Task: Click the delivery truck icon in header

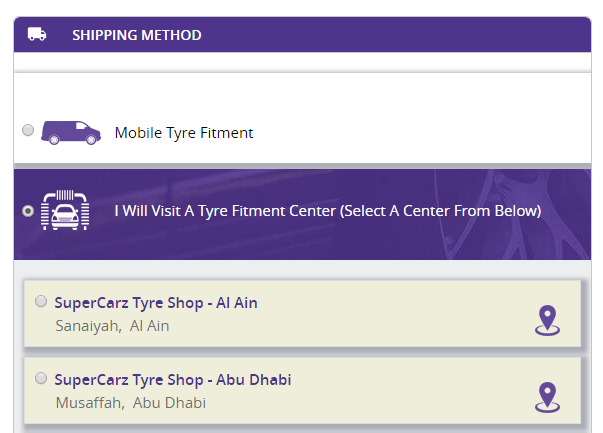Action: (37, 34)
